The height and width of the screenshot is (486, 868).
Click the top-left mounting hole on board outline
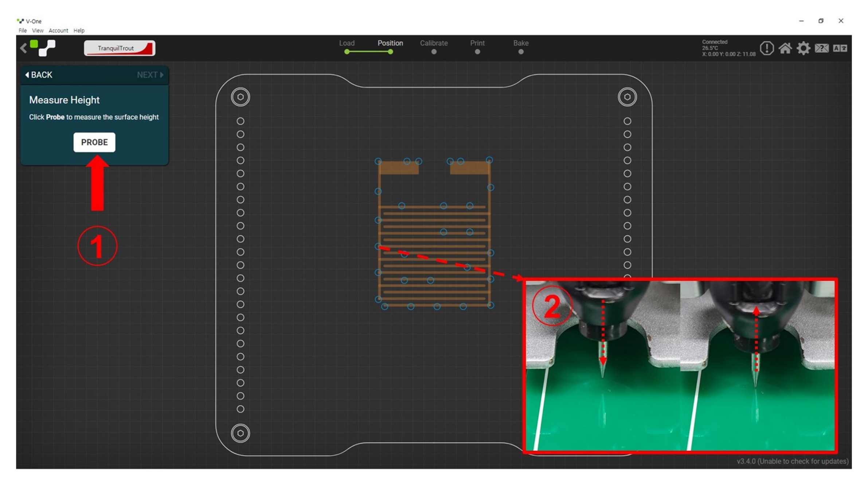[x=241, y=97]
